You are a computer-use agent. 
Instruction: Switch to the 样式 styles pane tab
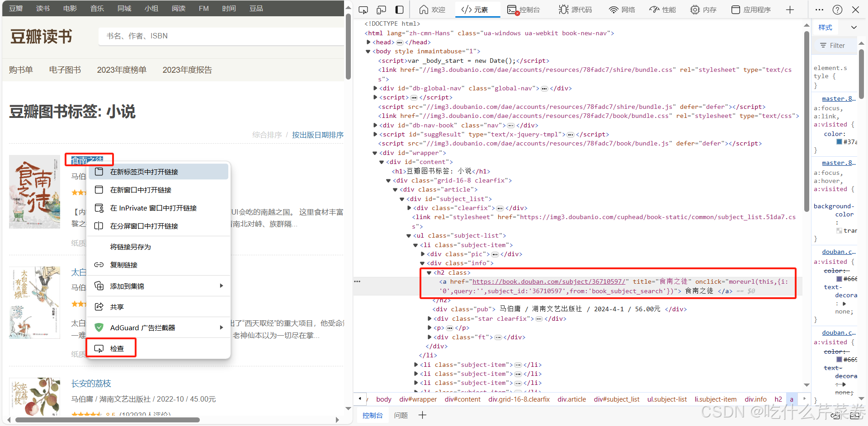pyautogui.click(x=825, y=28)
